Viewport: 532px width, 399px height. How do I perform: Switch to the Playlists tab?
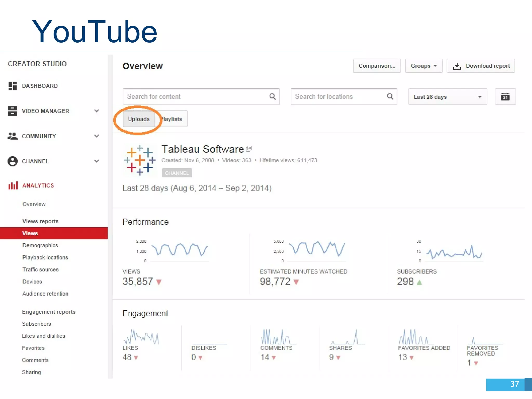point(171,119)
